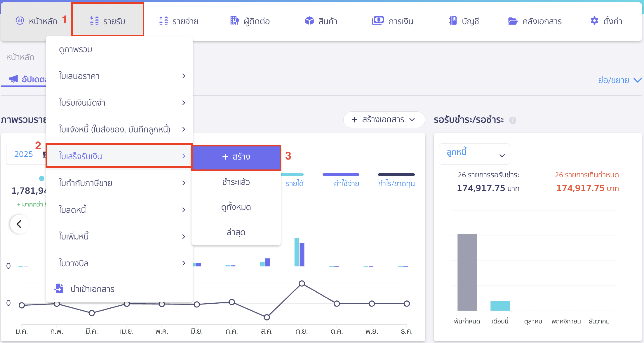Click นำเข้าเอกสาร import icon
644x343 pixels.
(59, 288)
